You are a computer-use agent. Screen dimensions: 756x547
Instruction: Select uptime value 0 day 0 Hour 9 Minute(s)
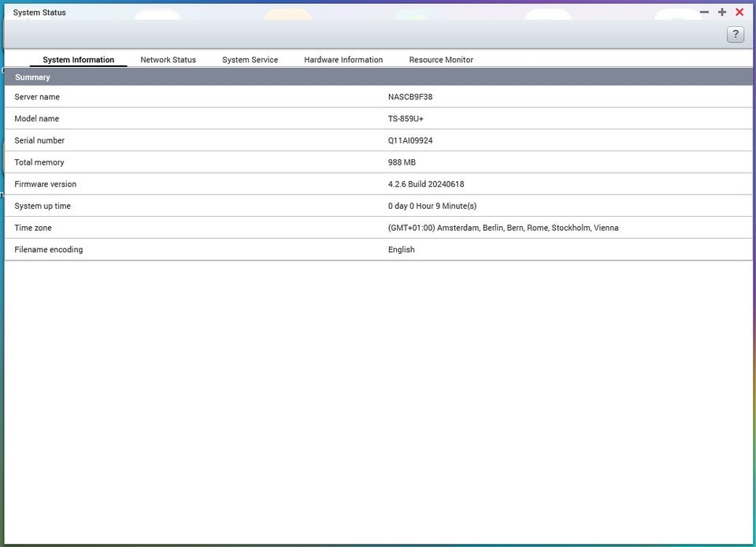[x=432, y=206]
